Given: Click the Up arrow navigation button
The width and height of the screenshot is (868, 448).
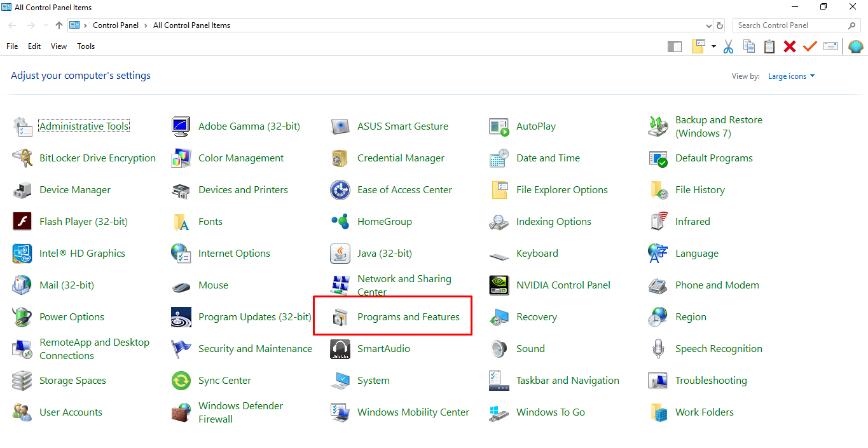Looking at the screenshot, I should coord(59,25).
